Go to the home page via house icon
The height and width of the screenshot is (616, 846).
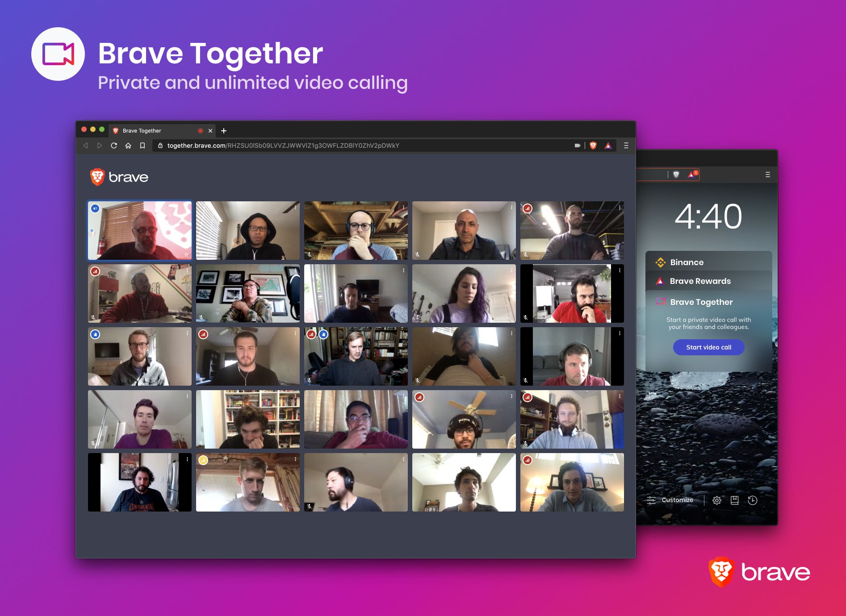[128, 146]
